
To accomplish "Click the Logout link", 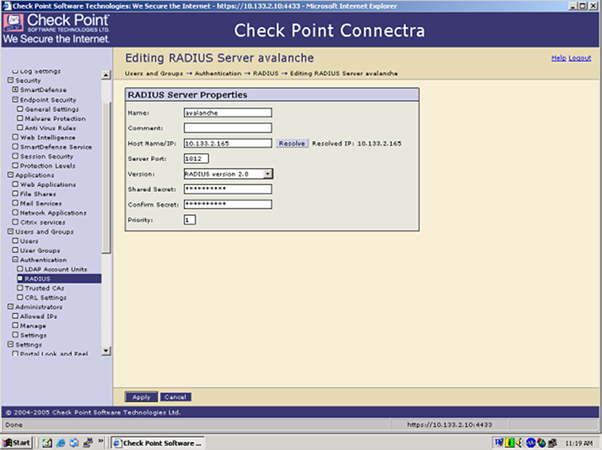I will point(580,58).
